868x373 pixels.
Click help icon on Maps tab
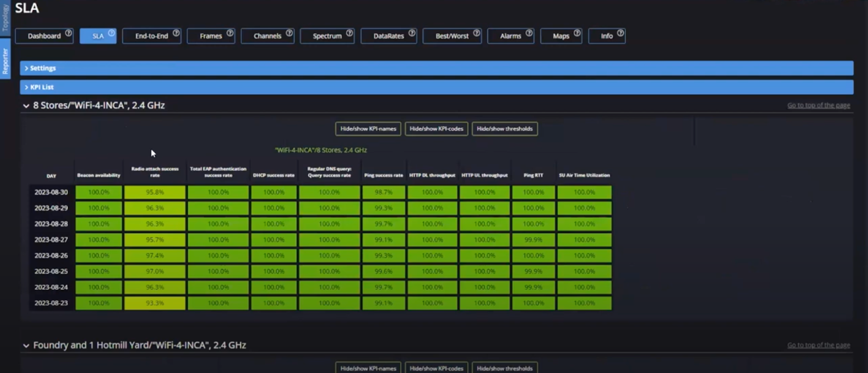click(x=577, y=33)
